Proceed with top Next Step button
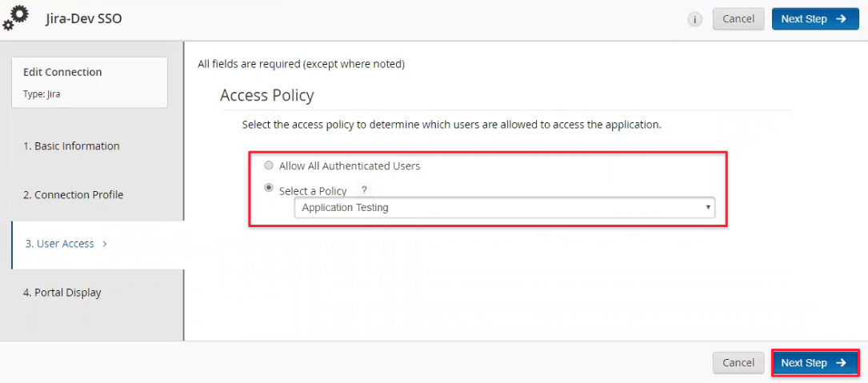 (x=815, y=19)
